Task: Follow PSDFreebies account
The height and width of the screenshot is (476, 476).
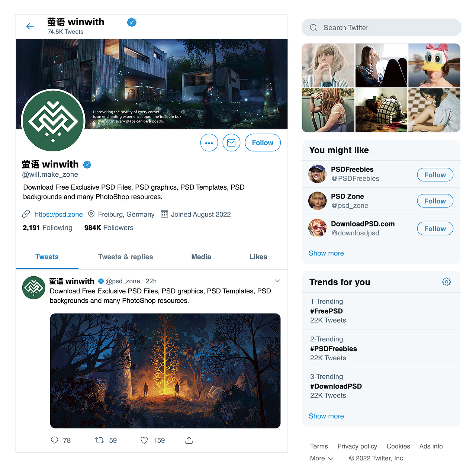Action: tap(435, 175)
